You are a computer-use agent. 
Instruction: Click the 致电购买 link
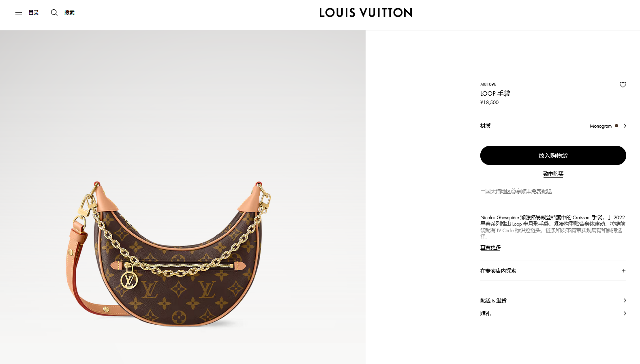pos(553,174)
